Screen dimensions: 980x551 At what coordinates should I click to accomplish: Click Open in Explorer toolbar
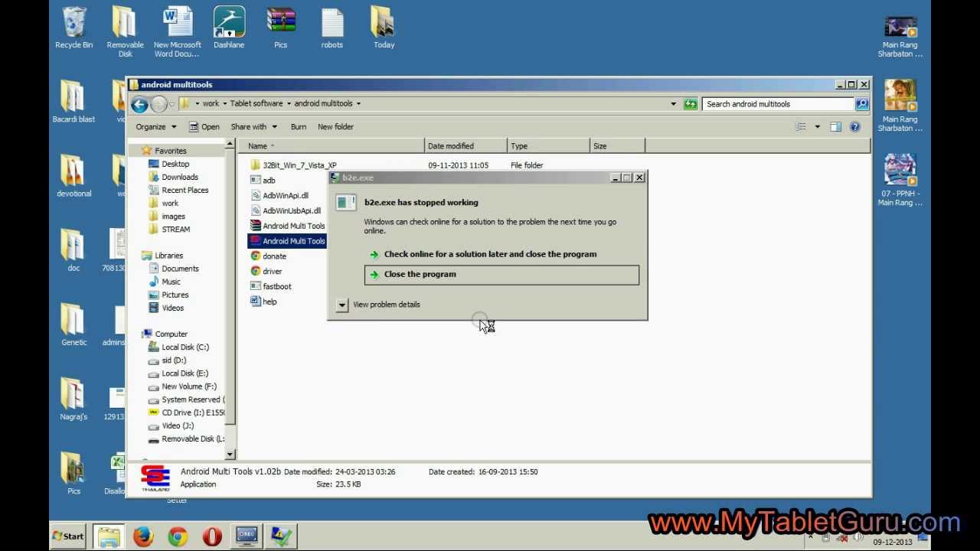204,127
